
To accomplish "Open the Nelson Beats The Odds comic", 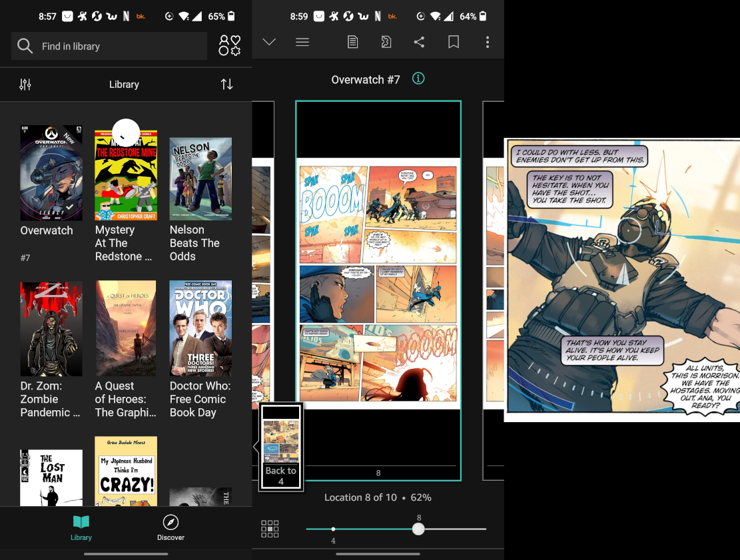I will click(x=200, y=178).
